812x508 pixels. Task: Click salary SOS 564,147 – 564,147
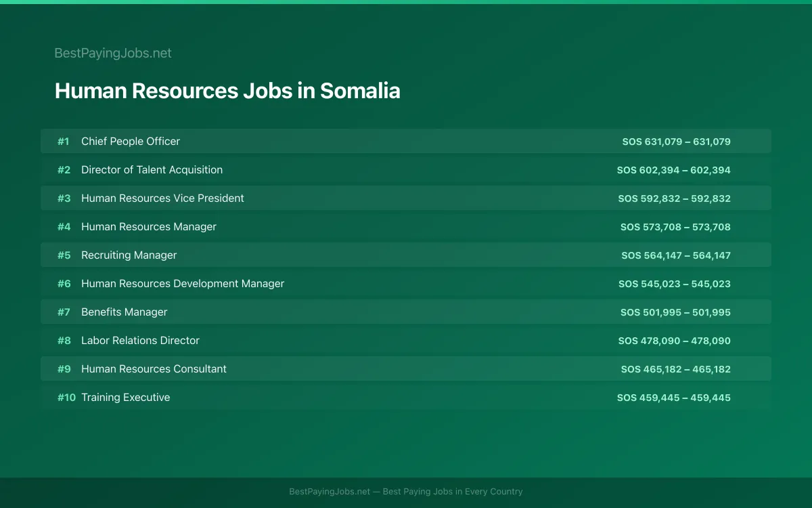tap(676, 255)
